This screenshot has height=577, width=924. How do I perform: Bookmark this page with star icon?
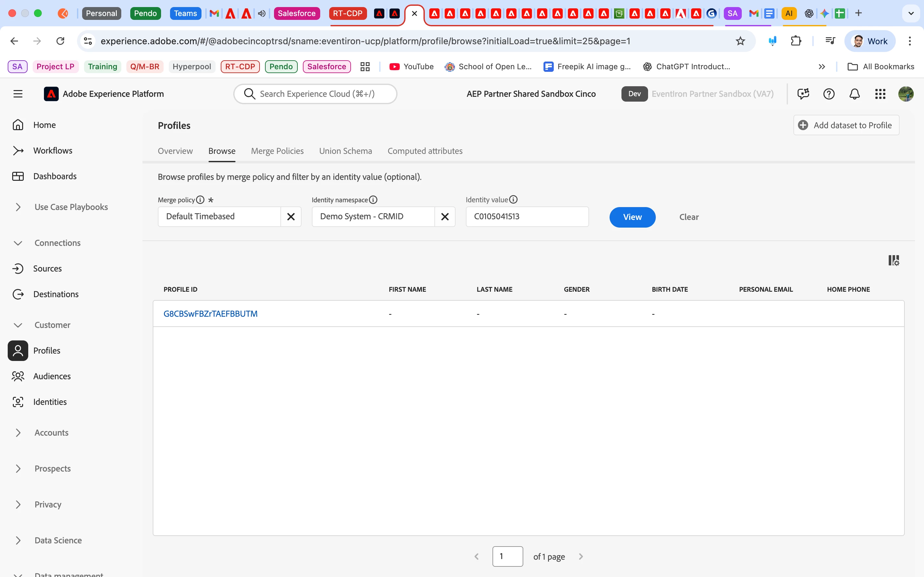coord(740,41)
